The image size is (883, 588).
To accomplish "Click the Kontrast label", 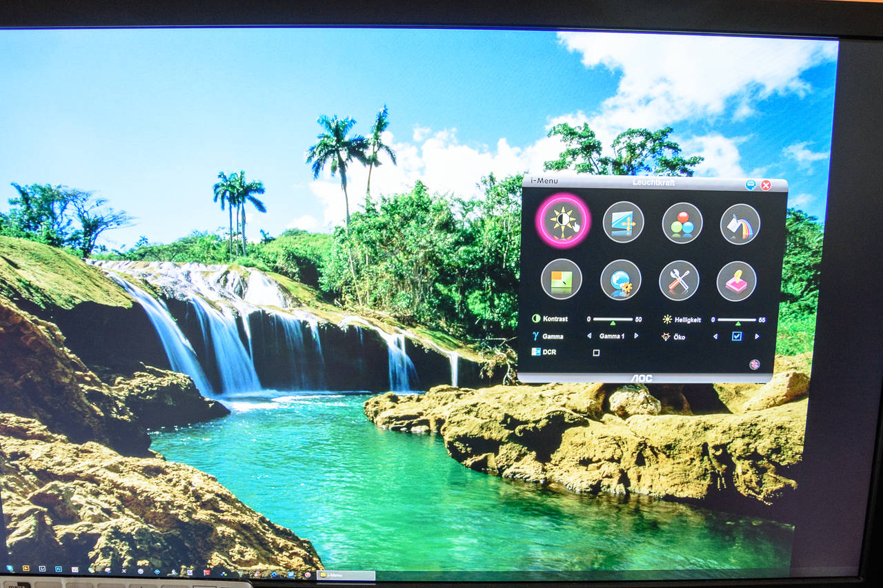I will coord(555,318).
